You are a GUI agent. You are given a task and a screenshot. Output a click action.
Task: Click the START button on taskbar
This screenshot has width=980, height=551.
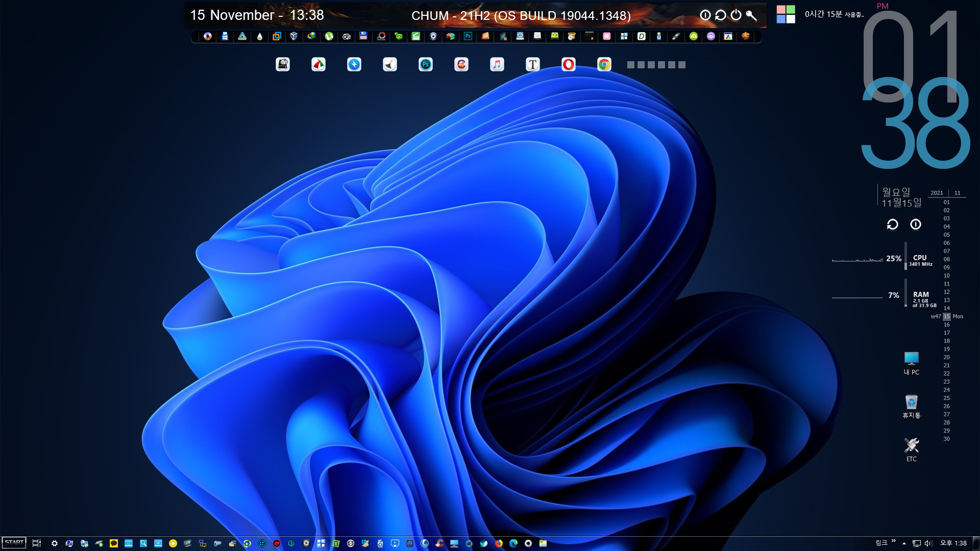(14, 543)
